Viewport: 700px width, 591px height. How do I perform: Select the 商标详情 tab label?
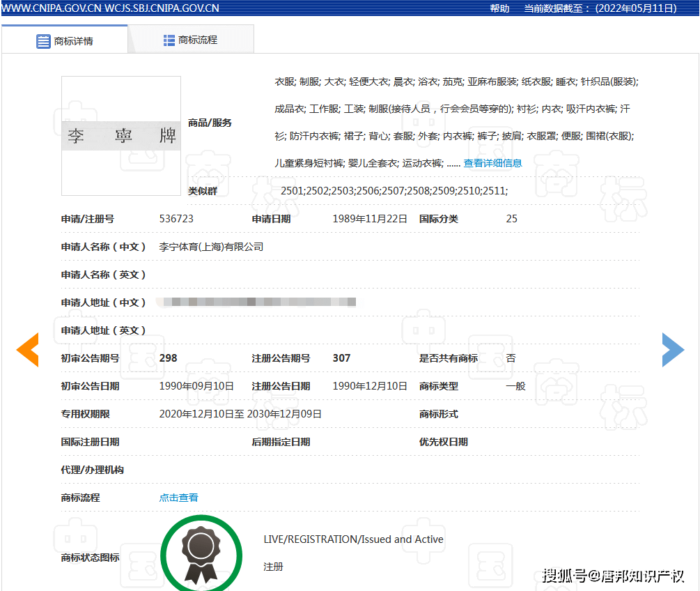point(73,41)
